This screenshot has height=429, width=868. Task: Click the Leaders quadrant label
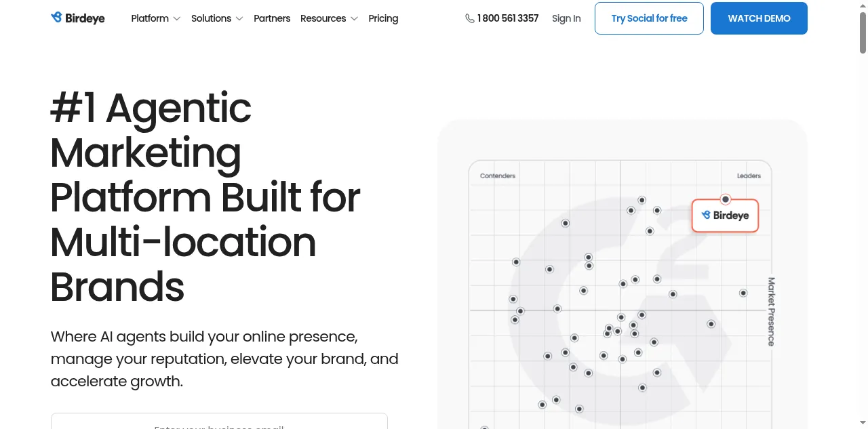pyautogui.click(x=749, y=176)
